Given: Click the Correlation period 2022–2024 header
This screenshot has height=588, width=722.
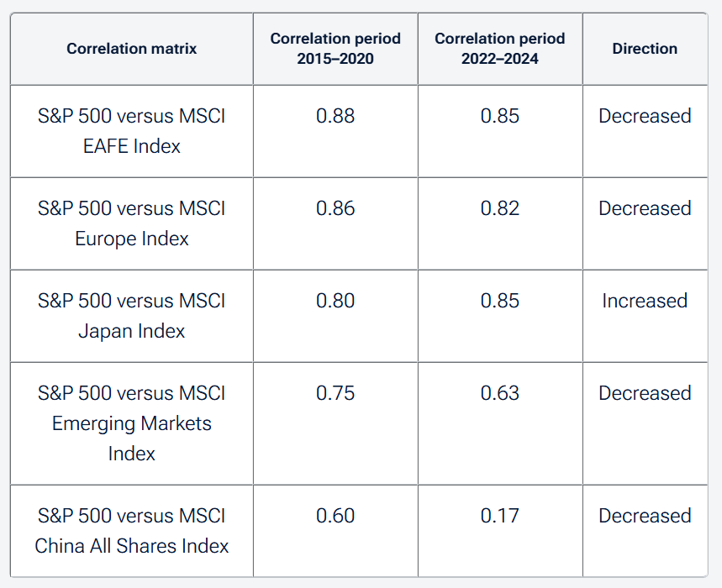Looking at the screenshot, I should pos(500,49).
